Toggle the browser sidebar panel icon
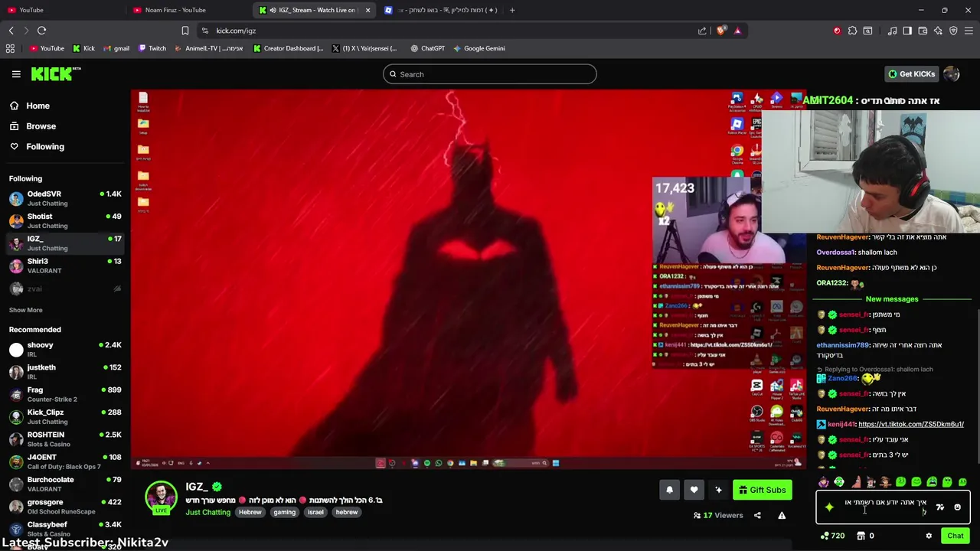The image size is (980, 551). [907, 31]
